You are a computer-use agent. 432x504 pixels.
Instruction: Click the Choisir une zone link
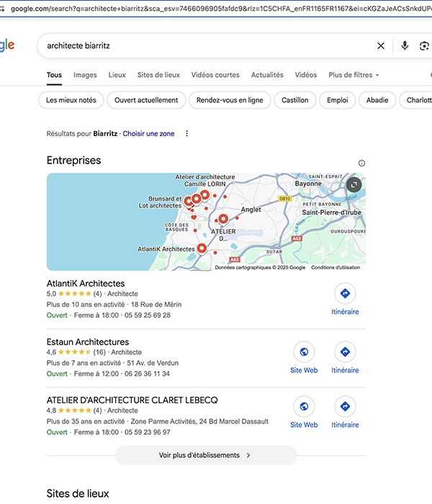[148, 134]
